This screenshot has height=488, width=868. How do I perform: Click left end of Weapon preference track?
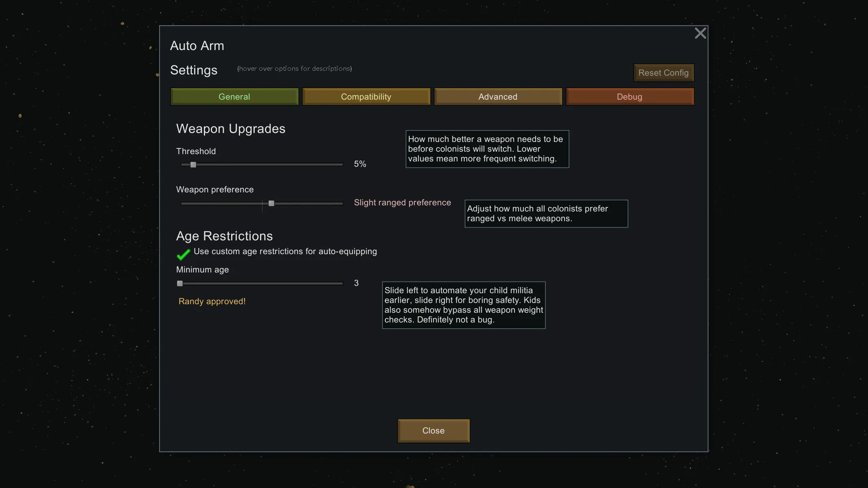(x=183, y=203)
